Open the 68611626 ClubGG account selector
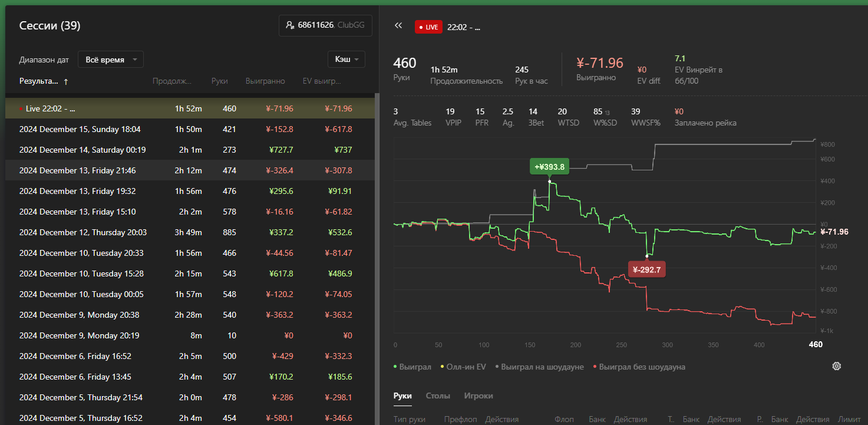The height and width of the screenshot is (425, 868). pyautogui.click(x=325, y=25)
